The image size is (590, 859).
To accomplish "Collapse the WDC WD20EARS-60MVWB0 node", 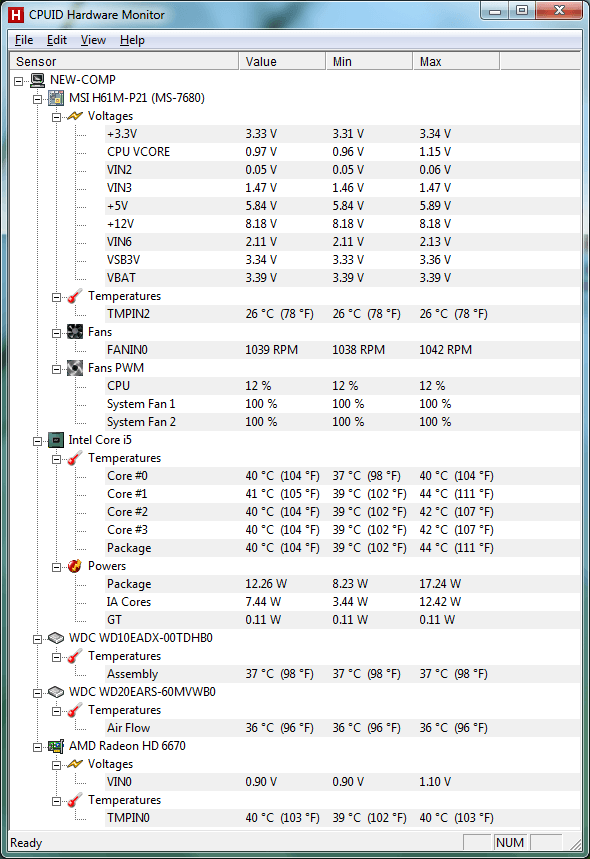I will (x=37, y=693).
